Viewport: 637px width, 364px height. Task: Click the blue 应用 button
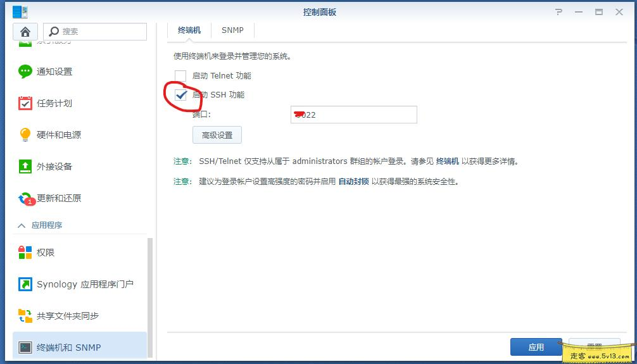click(536, 348)
